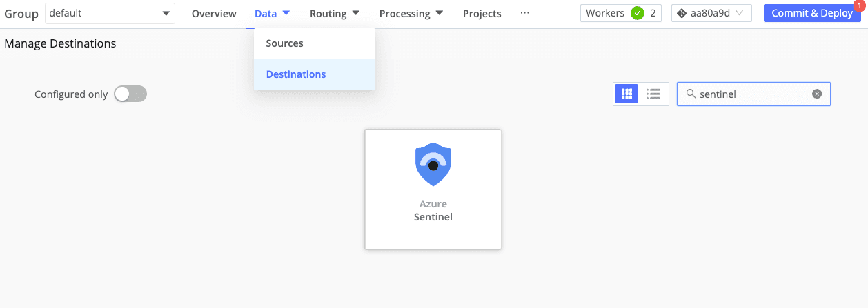868x308 pixels.
Task: Click into the destinations search field
Action: coord(752,94)
